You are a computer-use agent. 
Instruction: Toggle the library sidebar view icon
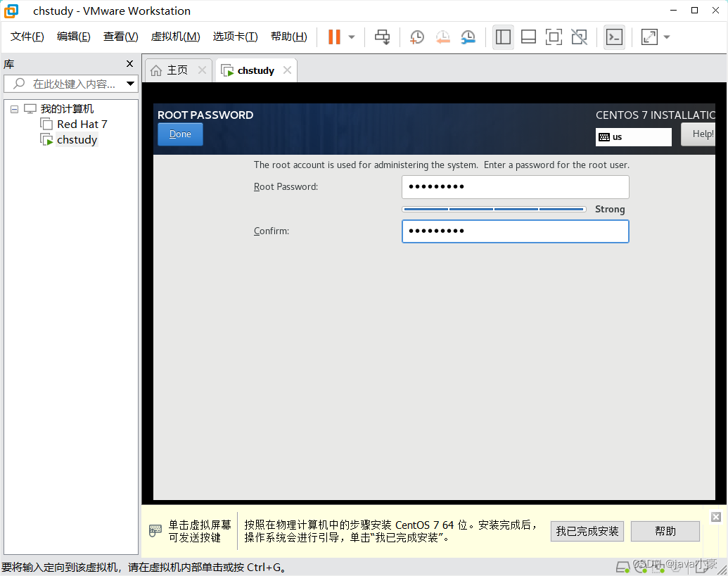point(503,37)
